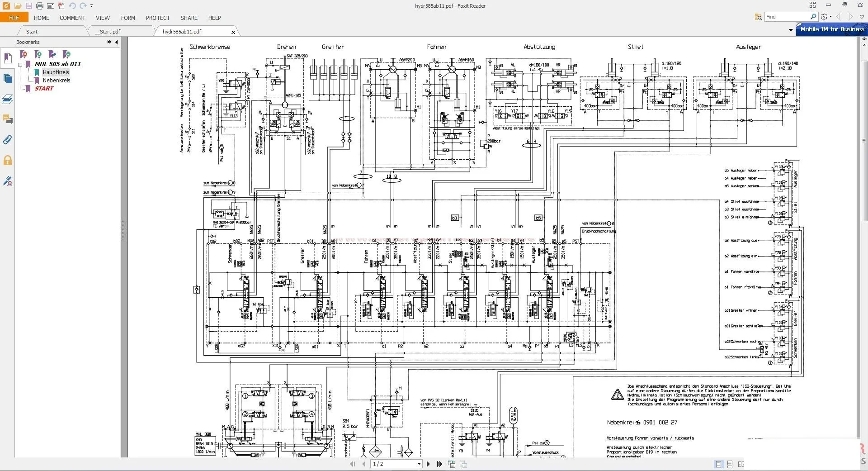Open the VIEW ribbon tab
Screen dimensions: 868x471
103,18
